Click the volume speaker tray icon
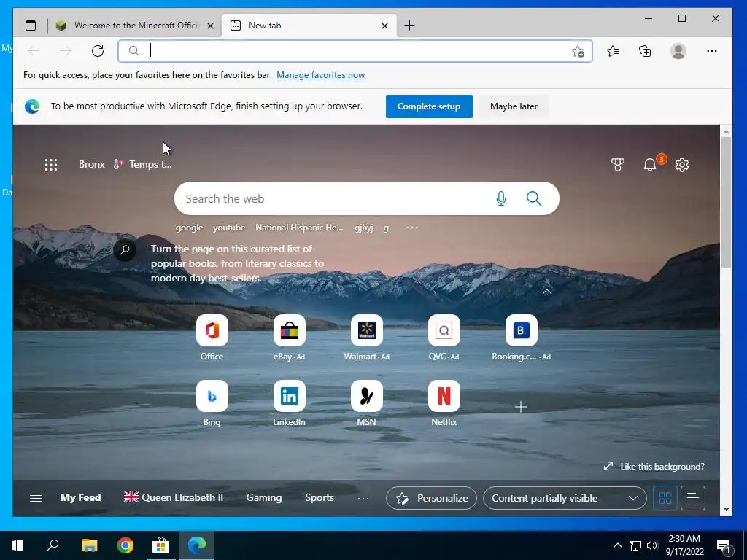Viewport: 747px width, 560px height. click(652, 545)
